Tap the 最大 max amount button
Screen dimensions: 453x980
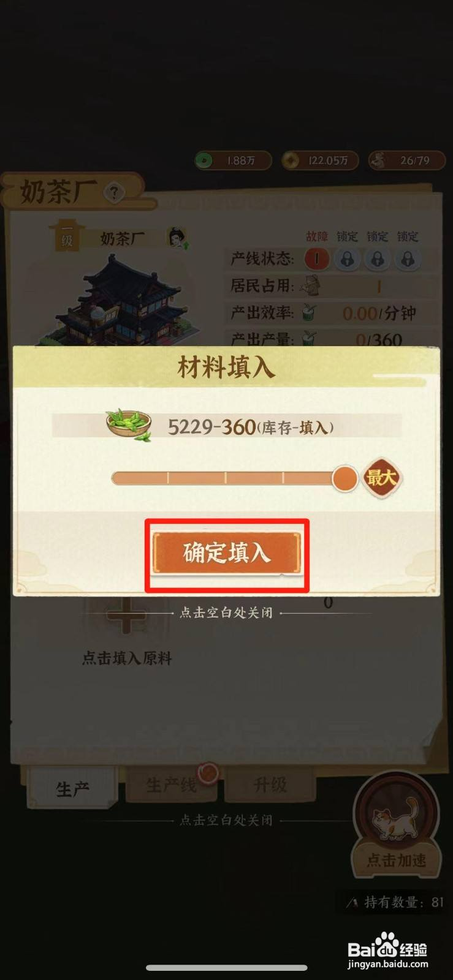point(381,478)
